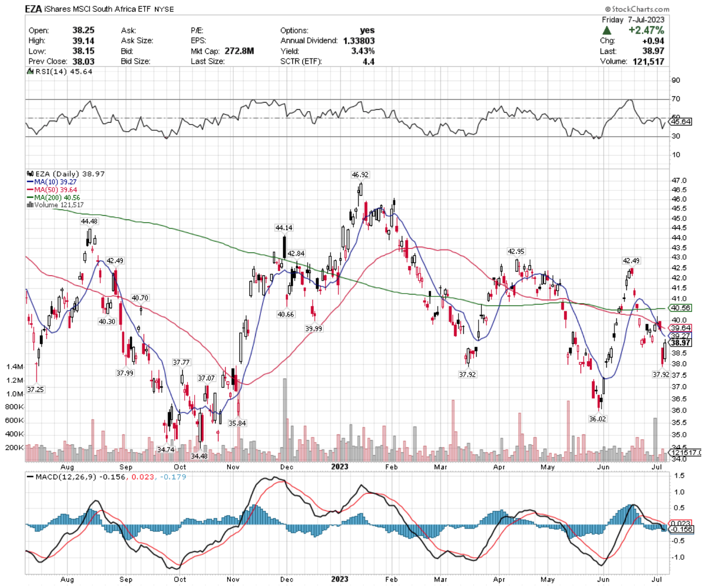Click the Annual Dividend 1.33803 value
This screenshot has height=588, width=707.
pyautogui.click(x=359, y=41)
